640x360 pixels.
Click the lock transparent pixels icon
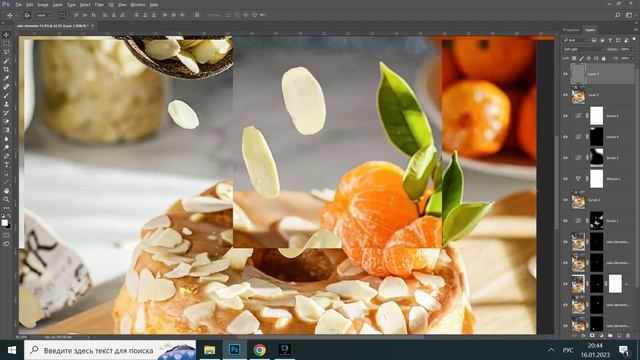(574, 58)
